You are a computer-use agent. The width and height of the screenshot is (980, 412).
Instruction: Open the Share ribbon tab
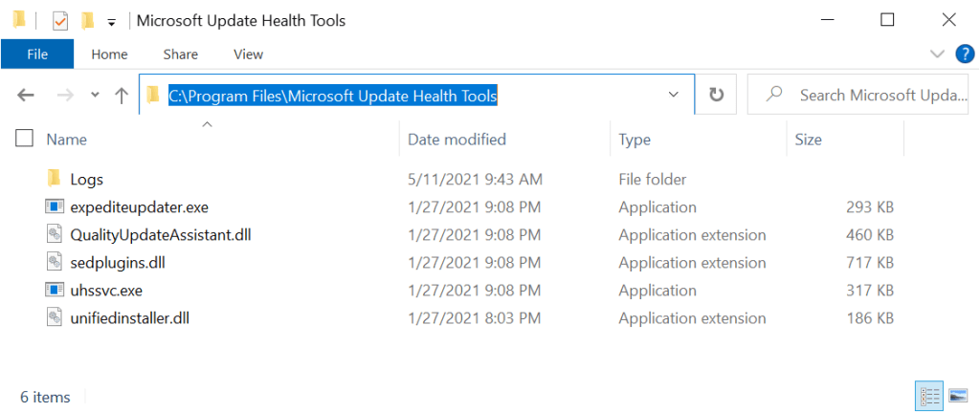[180, 54]
